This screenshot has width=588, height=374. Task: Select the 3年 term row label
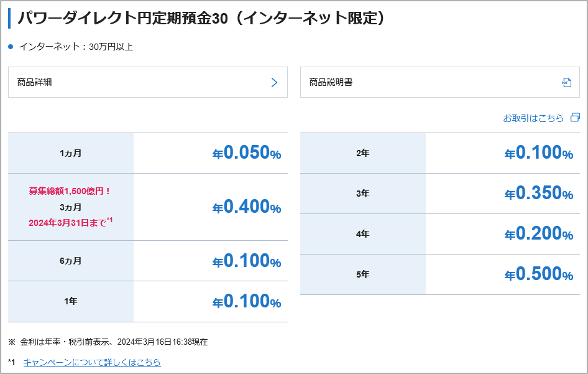click(x=363, y=194)
